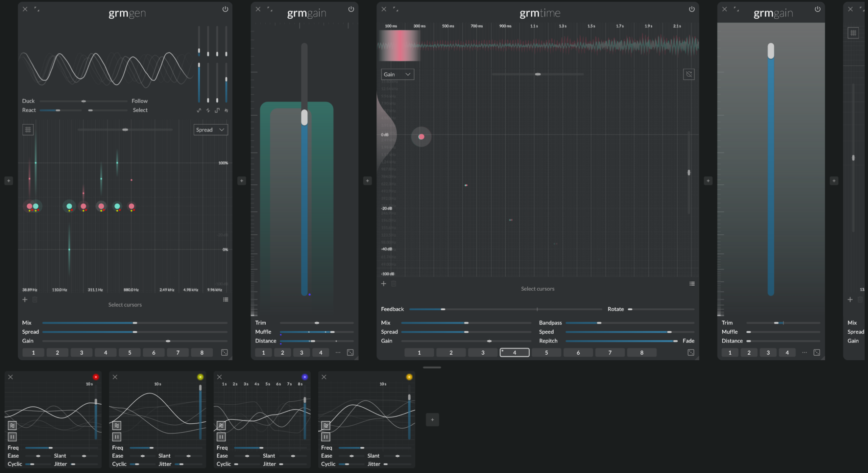The height and width of the screenshot is (473, 868).
Task: Open the more-presets ellipsis in the first grmgain
Action: click(338, 353)
